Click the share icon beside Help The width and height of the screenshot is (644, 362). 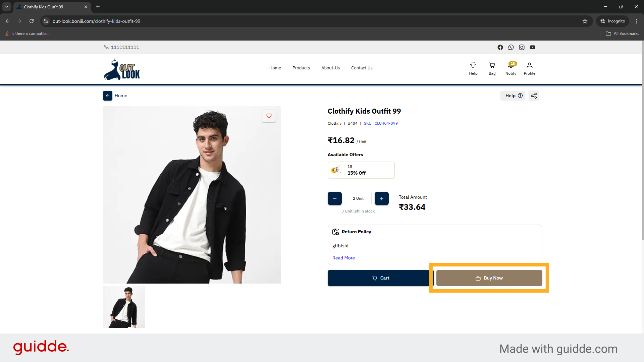[534, 96]
